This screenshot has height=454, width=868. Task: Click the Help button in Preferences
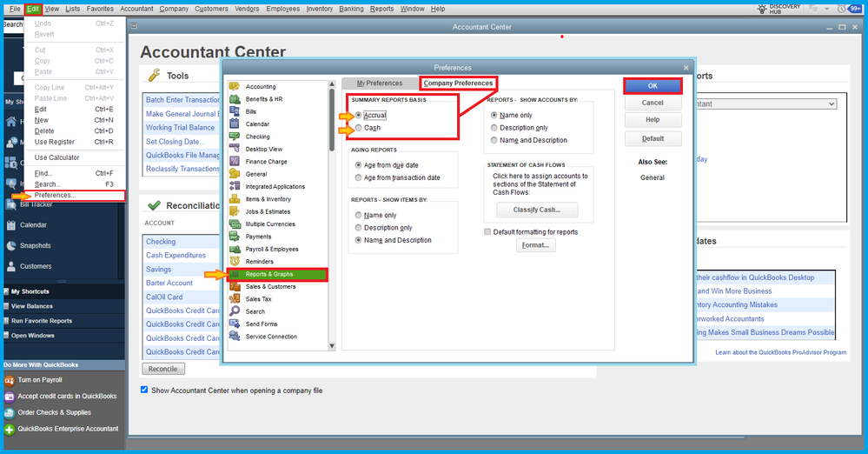[x=653, y=120]
